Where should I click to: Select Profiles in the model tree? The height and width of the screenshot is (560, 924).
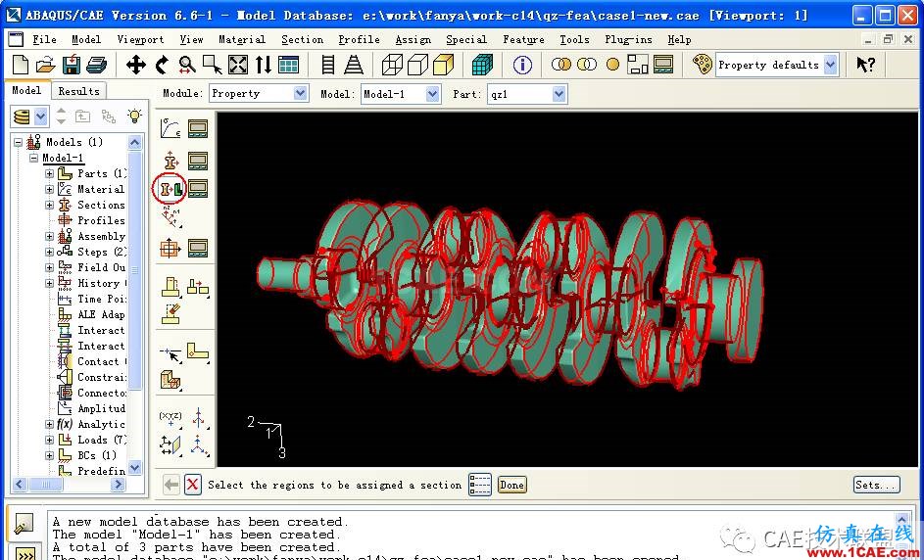(101, 220)
